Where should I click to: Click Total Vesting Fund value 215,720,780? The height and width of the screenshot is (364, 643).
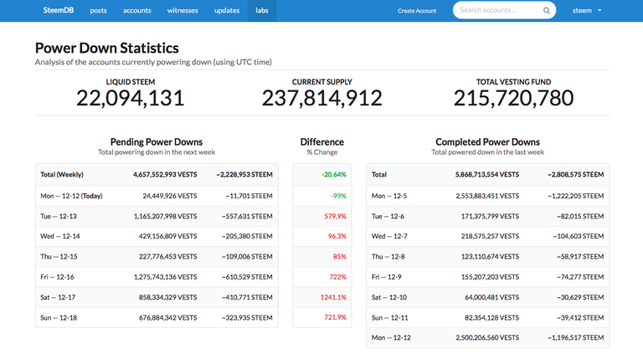click(513, 98)
